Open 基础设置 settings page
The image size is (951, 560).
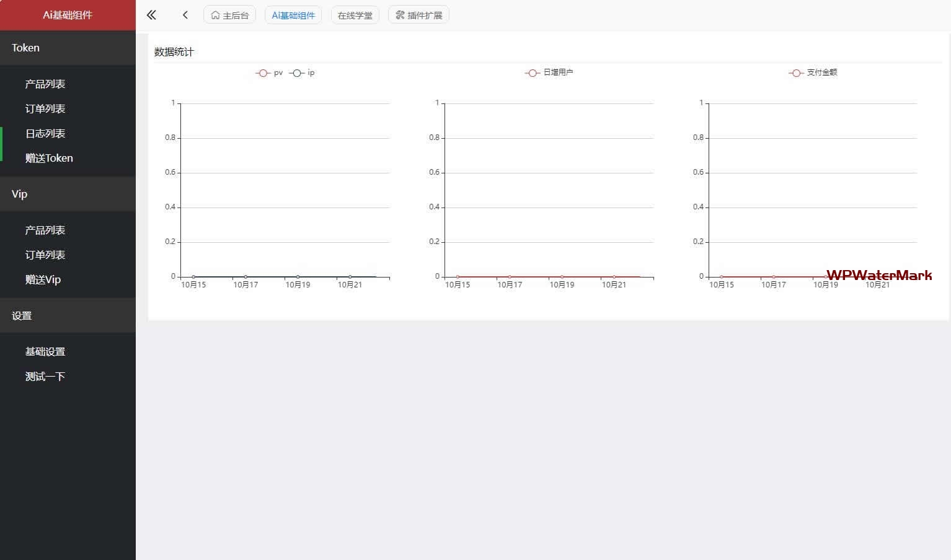tap(45, 351)
